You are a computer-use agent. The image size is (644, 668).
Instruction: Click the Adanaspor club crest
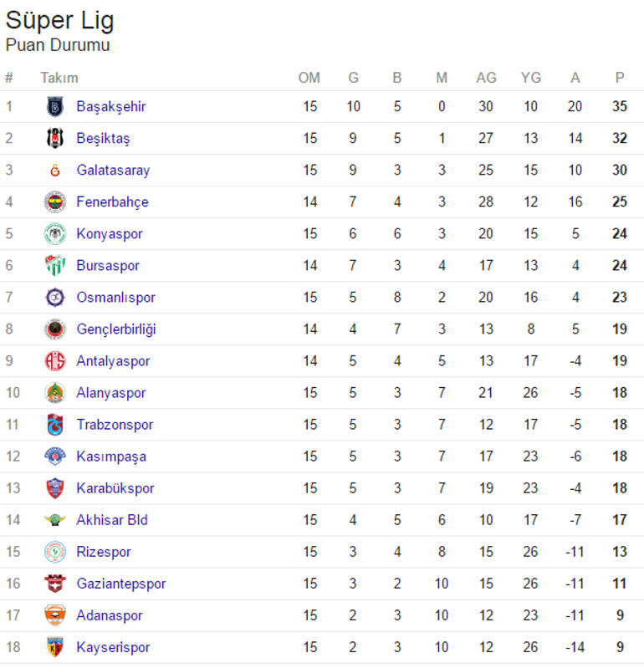[x=55, y=615]
